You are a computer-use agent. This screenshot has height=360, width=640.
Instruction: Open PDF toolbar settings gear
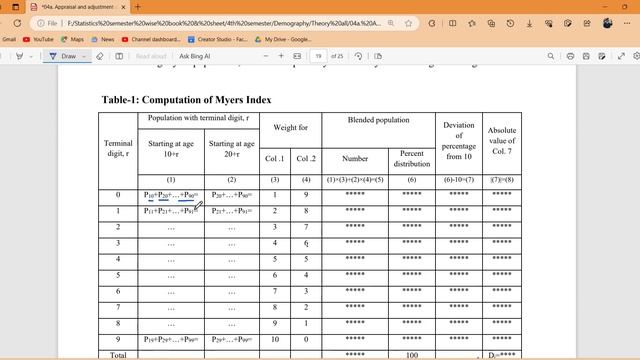[x=636, y=56]
